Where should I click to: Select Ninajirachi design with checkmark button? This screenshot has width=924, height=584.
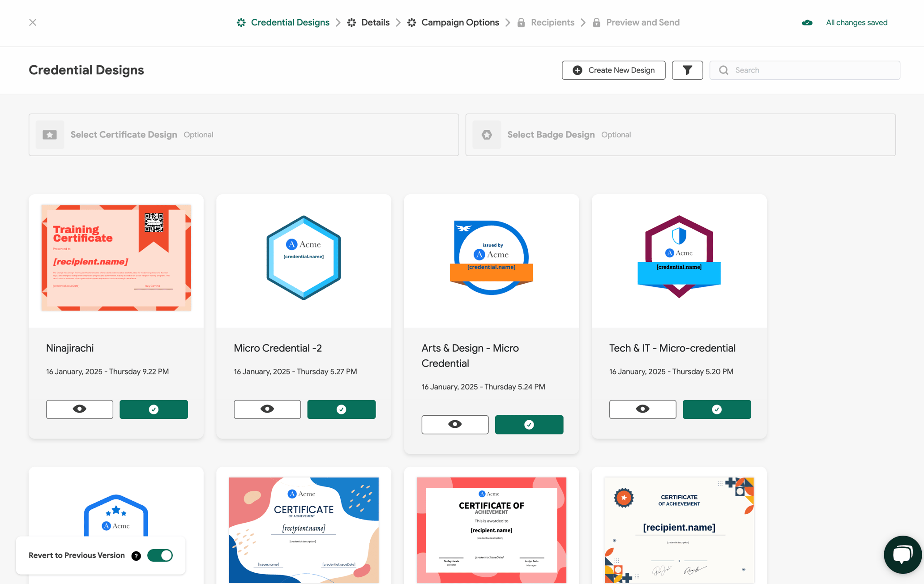point(154,409)
